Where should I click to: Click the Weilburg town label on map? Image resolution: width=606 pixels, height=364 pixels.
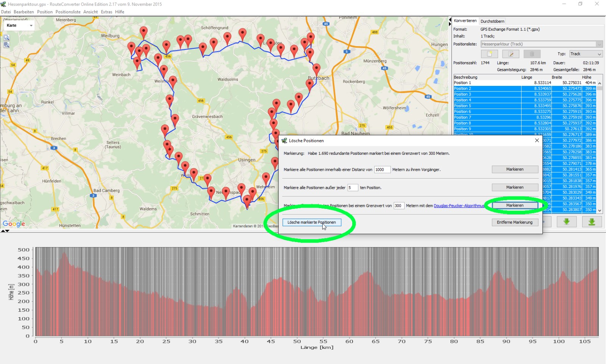[x=110, y=36]
